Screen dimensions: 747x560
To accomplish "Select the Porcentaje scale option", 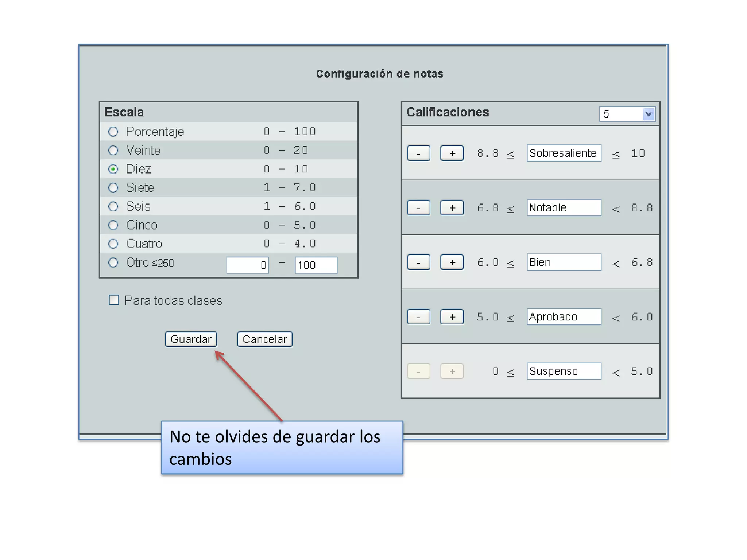I will coord(113,132).
